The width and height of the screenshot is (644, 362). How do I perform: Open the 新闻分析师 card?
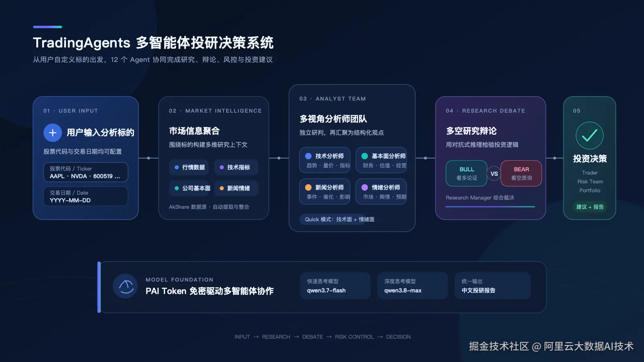click(x=325, y=191)
